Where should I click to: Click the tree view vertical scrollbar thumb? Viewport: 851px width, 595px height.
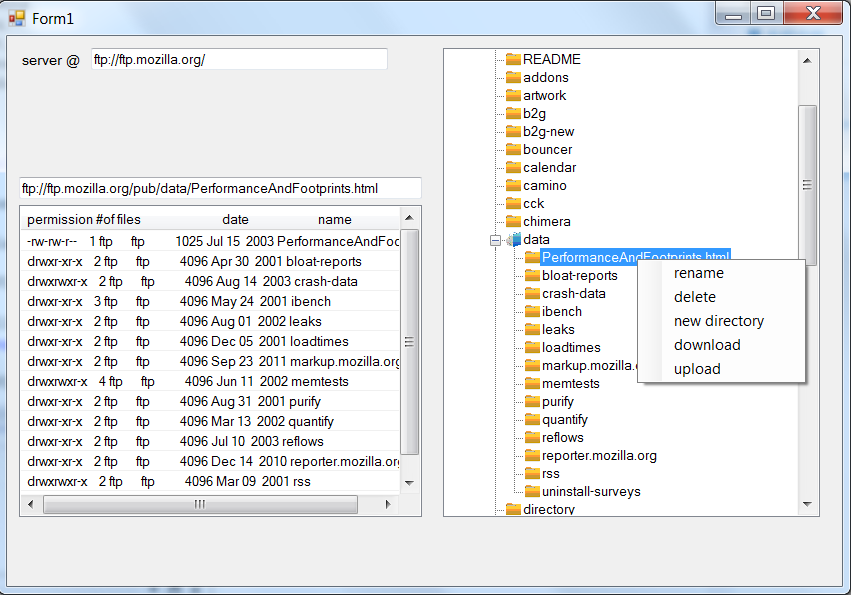[807, 185]
